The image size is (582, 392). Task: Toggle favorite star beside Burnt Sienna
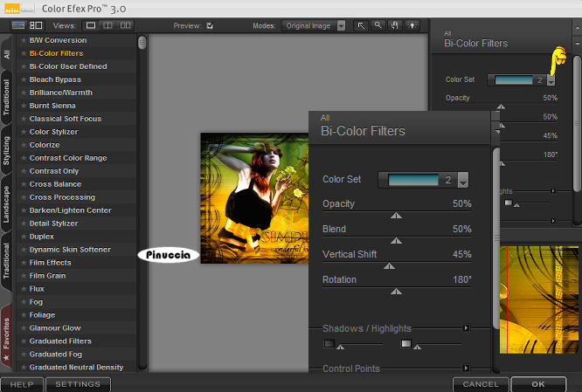(24, 106)
